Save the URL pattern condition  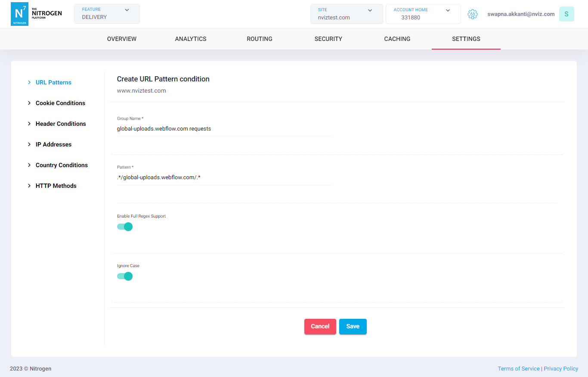click(x=353, y=327)
